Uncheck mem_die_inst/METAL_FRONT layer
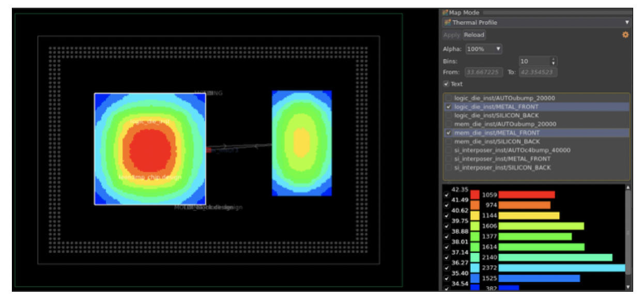Screen dimensions: 644x300 [x=448, y=131]
